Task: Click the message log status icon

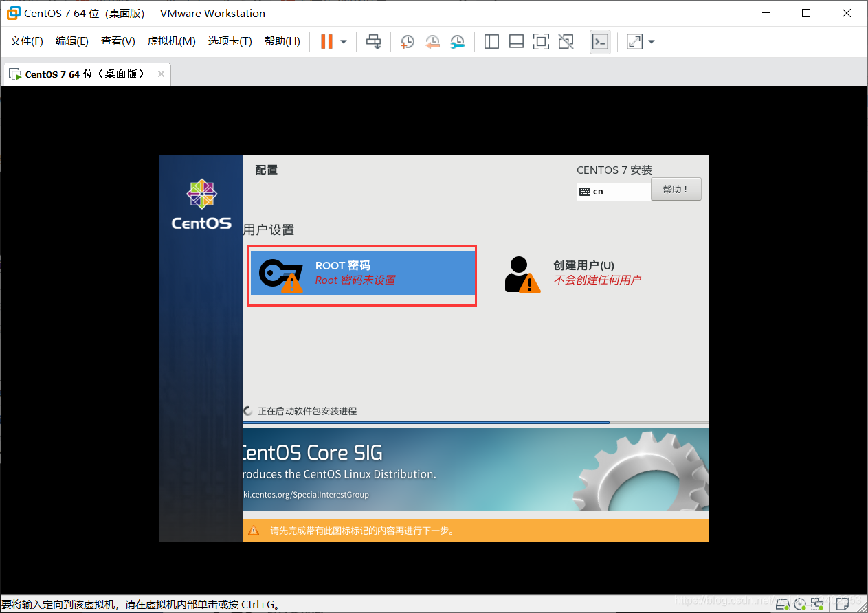Action: pos(843,603)
